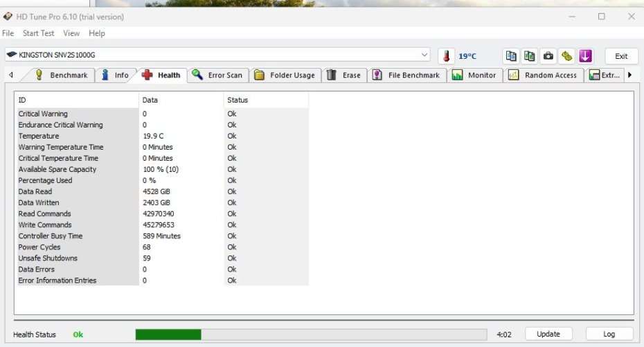Open the KINGSTON SNV2S1000G drive dropdown
644x347 pixels.
coord(217,55)
